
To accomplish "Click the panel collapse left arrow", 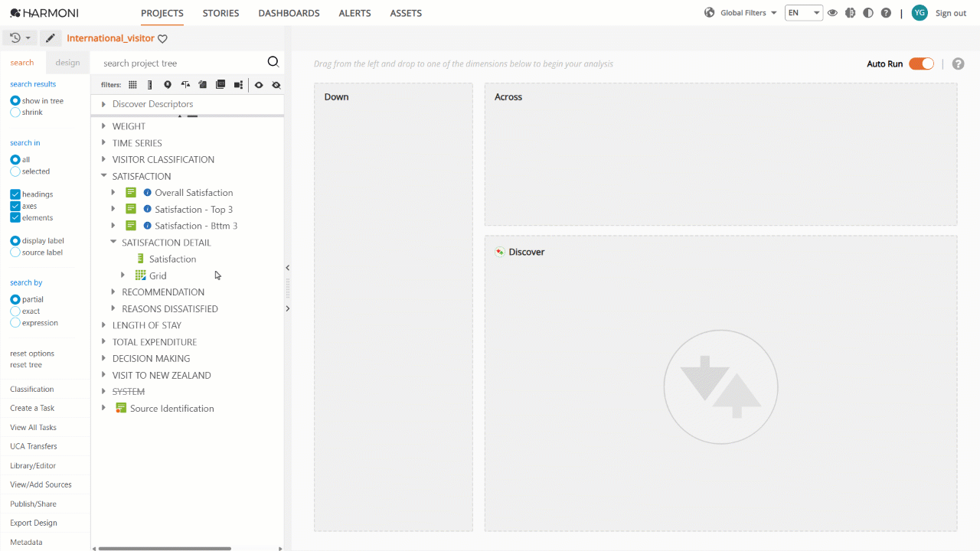I will [287, 268].
